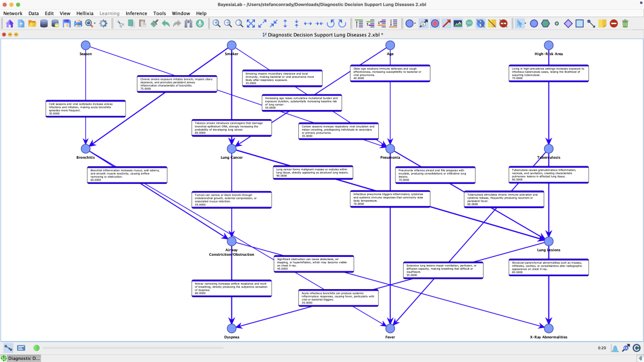
Task: Open the Help menu
Action: [x=201, y=13]
